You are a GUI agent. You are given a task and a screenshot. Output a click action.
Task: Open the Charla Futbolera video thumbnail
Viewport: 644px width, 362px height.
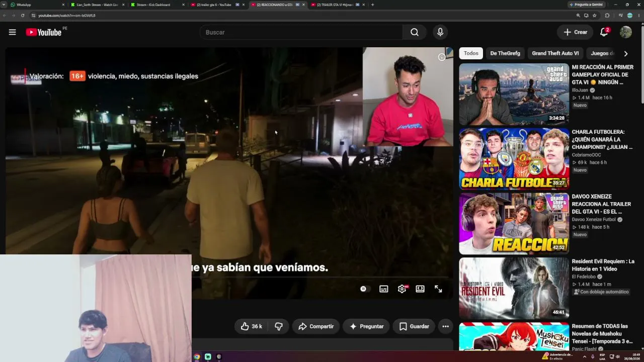[x=514, y=159]
